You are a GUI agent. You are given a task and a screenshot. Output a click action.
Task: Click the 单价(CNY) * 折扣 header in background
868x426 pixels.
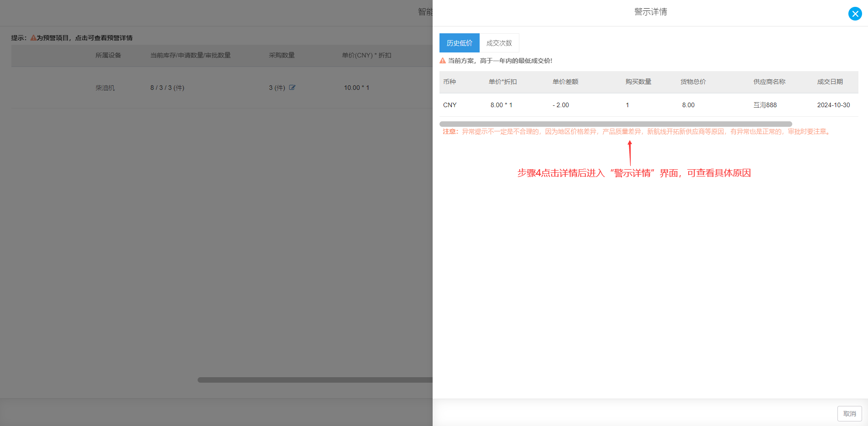366,55
